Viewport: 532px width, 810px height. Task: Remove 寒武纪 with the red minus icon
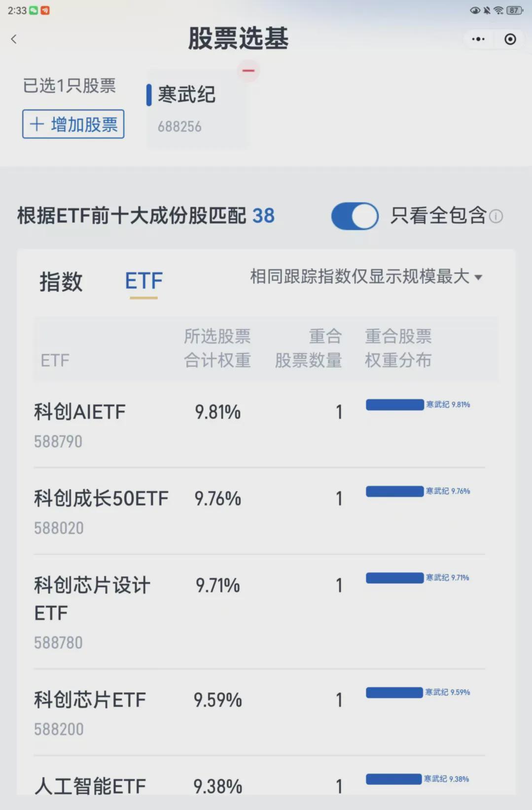tap(248, 70)
